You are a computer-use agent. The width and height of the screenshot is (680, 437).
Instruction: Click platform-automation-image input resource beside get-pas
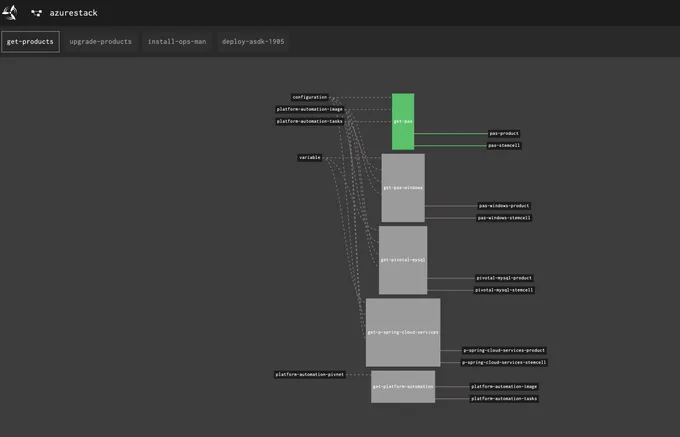(x=310, y=109)
